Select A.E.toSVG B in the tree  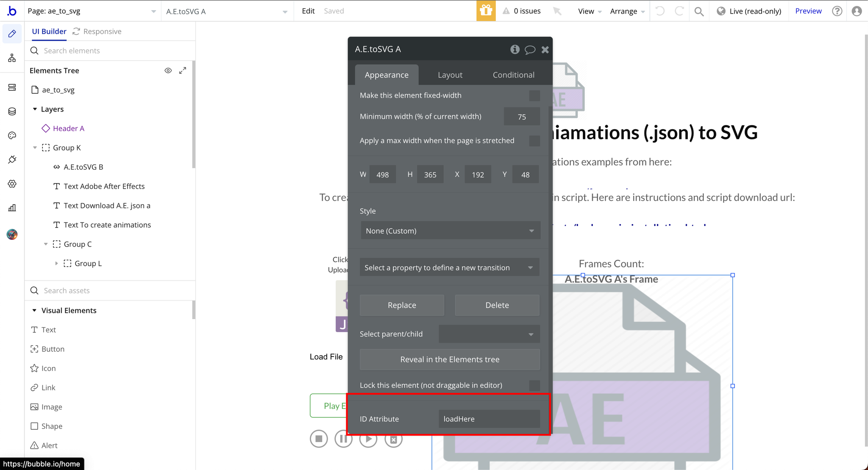click(83, 167)
